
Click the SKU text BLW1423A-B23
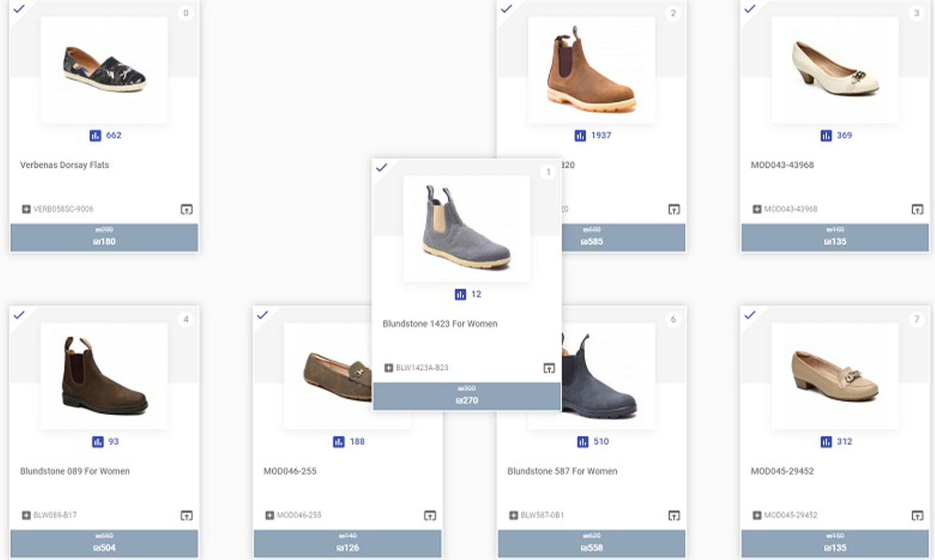point(422,368)
